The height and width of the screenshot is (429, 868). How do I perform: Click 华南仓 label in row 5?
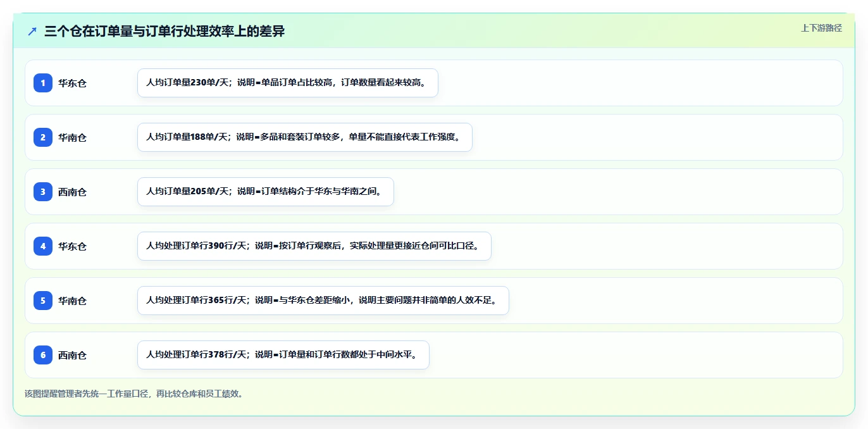coord(72,301)
